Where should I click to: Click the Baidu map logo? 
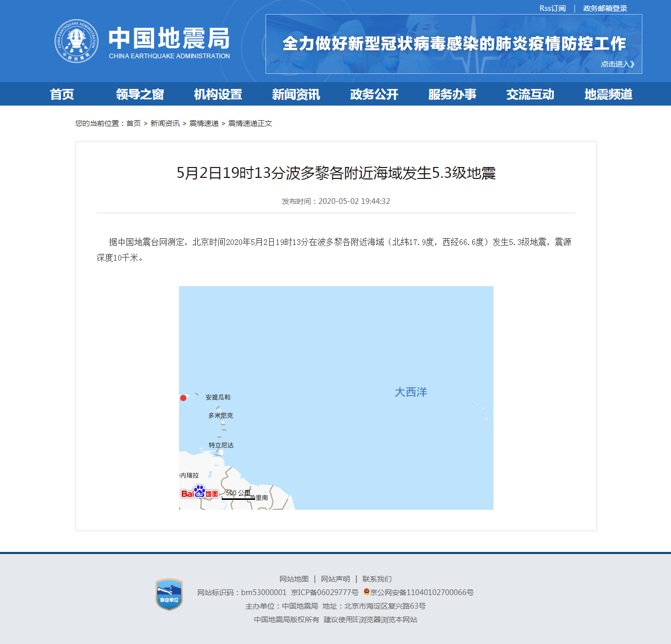pos(199,492)
